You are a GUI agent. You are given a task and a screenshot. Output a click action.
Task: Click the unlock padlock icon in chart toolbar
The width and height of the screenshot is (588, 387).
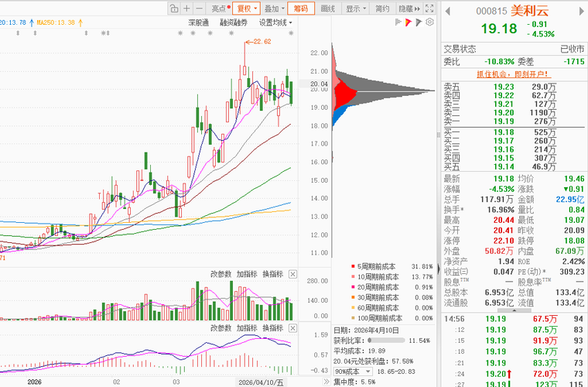click(x=174, y=9)
